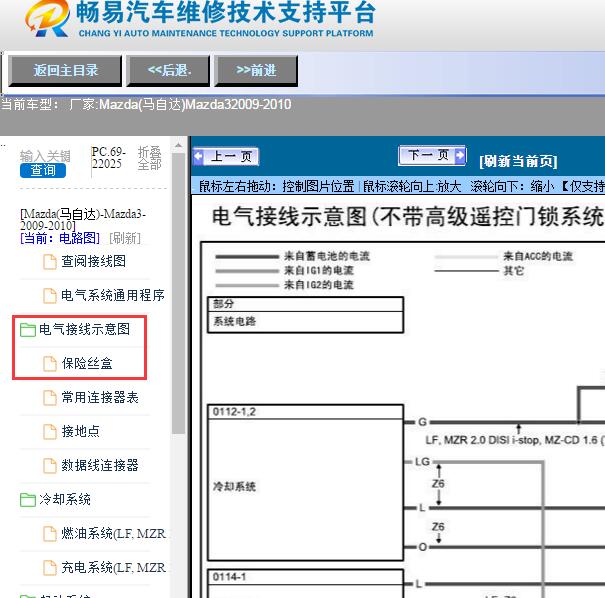This screenshot has width=605, height=598.
Task: Click the page icon beside 电气系统通用程序
Action: pyautogui.click(x=49, y=296)
